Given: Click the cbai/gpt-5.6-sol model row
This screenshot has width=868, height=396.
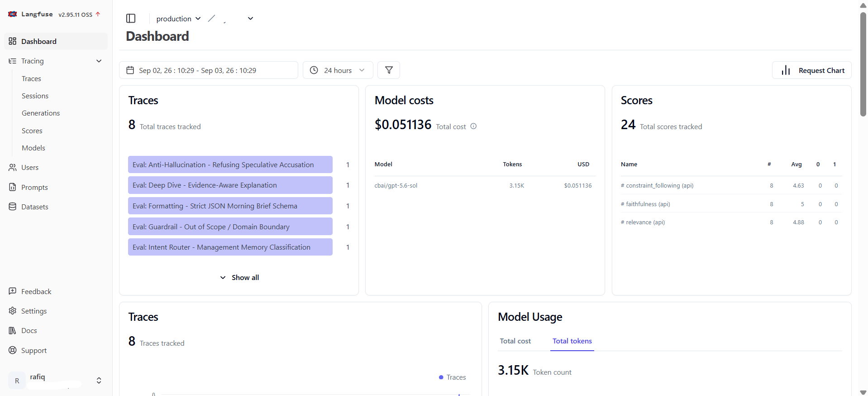Looking at the screenshot, I should (485, 185).
